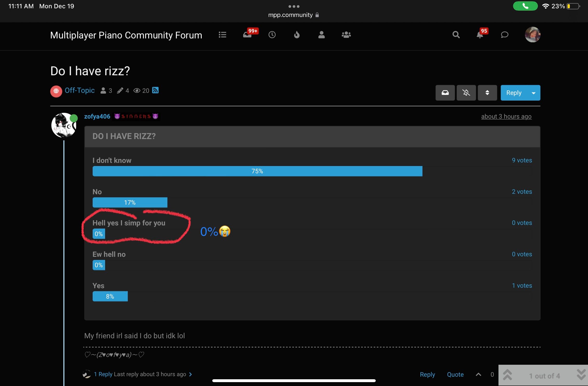
Task: Click the search magnifier icon
Action: pos(456,35)
